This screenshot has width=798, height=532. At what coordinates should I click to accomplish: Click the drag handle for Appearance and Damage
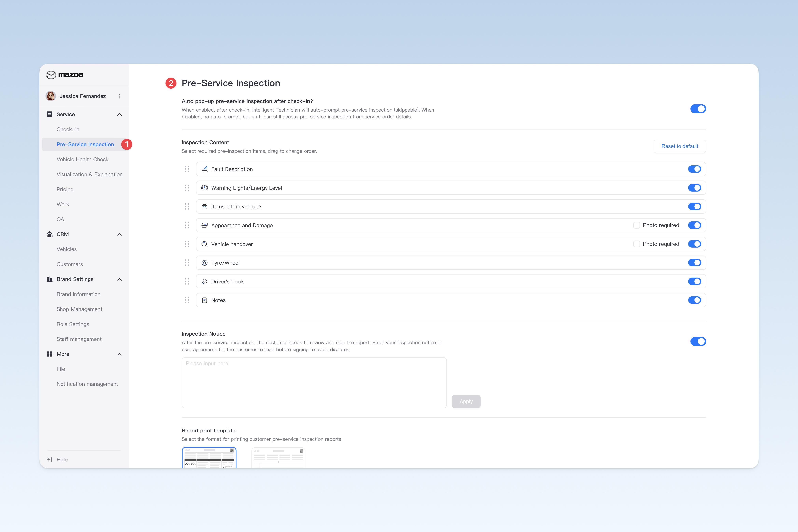[x=187, y=225]
